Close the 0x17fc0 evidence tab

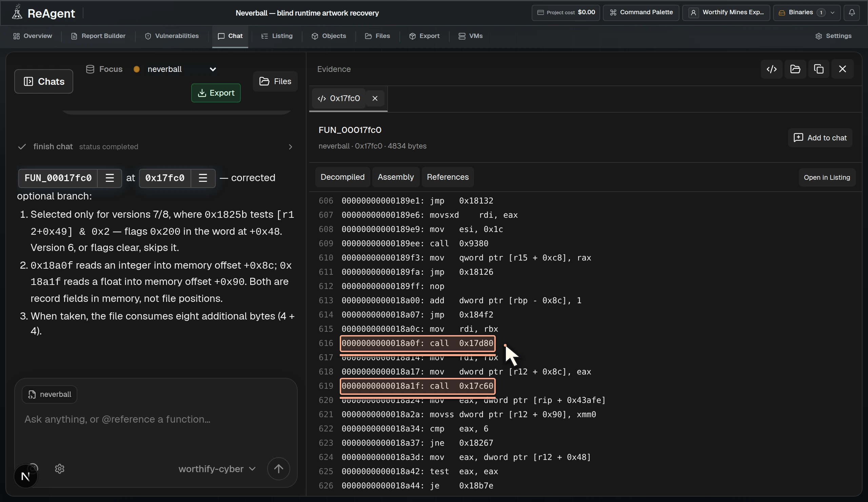(x=375, y=99)
